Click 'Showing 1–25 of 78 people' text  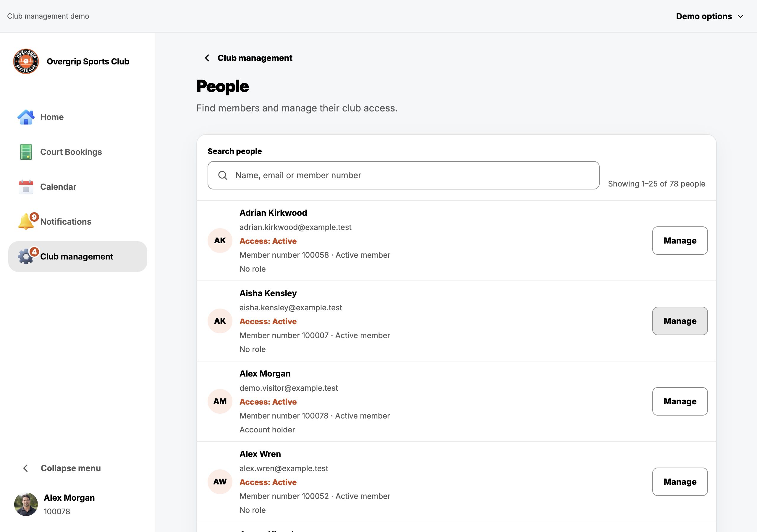click(x=656, y=184)
